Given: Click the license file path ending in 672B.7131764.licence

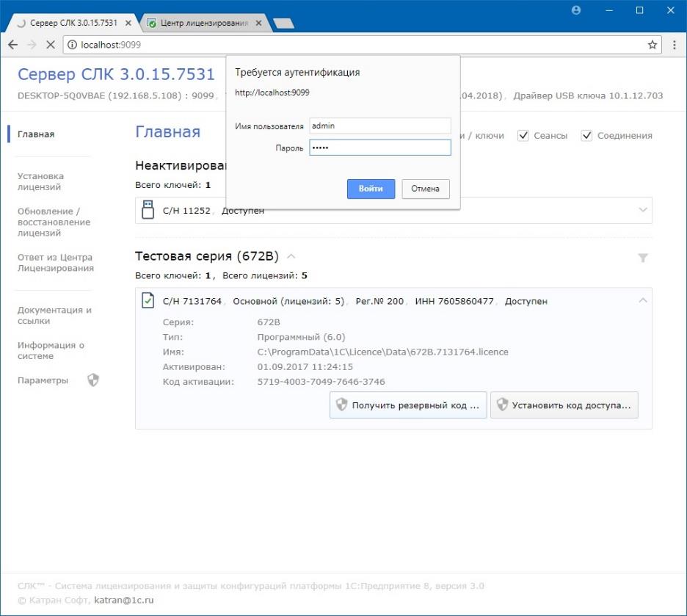Looking at the screenshot, I should [382, 352].
